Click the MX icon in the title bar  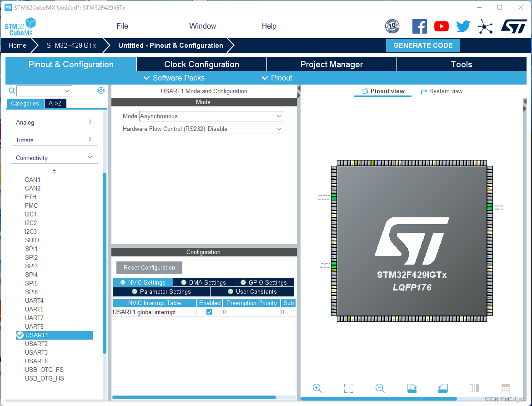pyautogui.click(x=8, y=7)
